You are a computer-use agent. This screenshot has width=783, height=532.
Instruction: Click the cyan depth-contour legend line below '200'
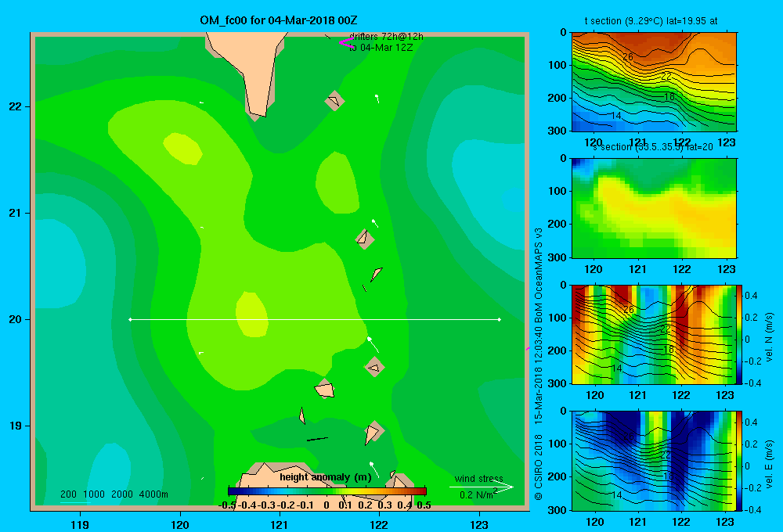pos(75,502)
